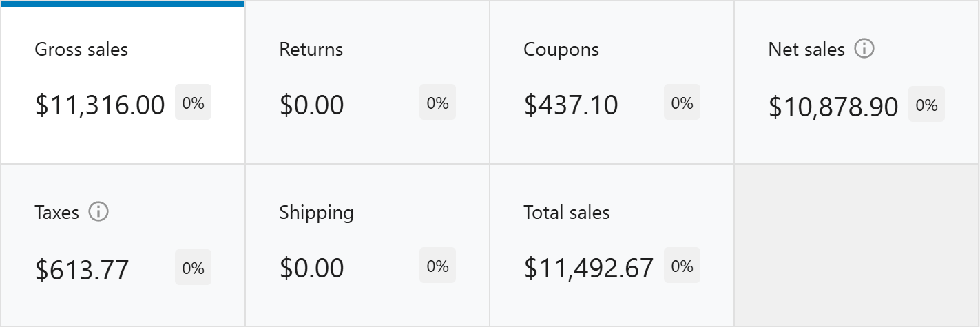The width and height of the screenshot is (980, 327).
Task: Click the 0% badge in Coupons
Action: coord(682,103)
